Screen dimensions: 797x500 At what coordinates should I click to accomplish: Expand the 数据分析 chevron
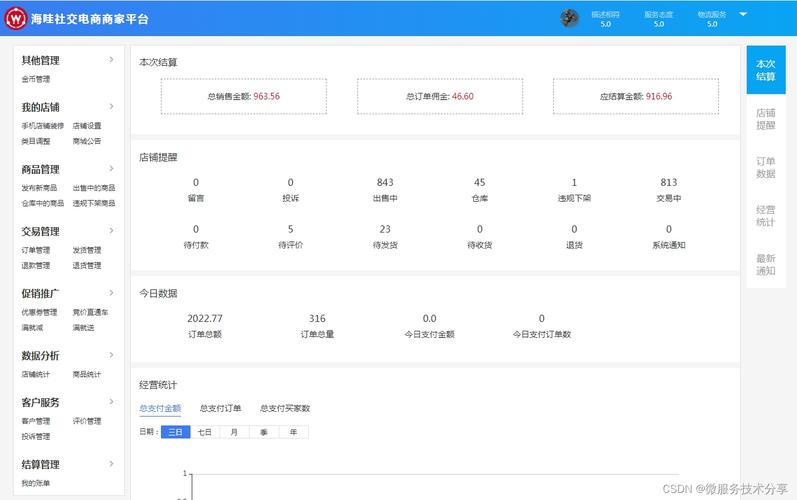click(x=111, y=355)
